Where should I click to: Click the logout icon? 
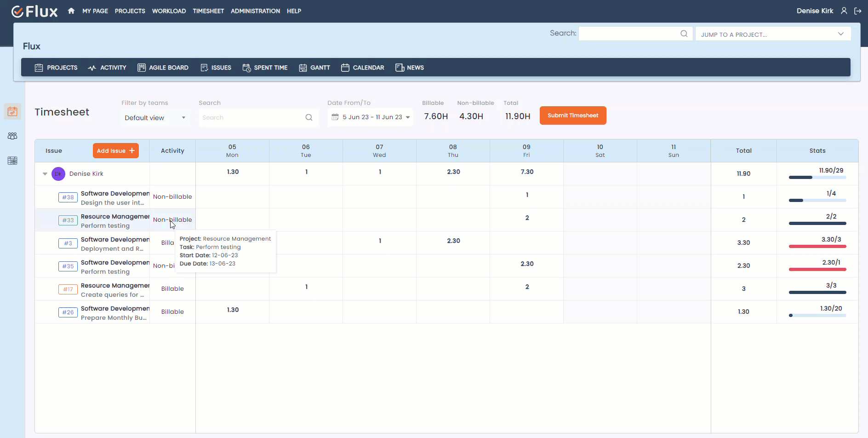858,11
